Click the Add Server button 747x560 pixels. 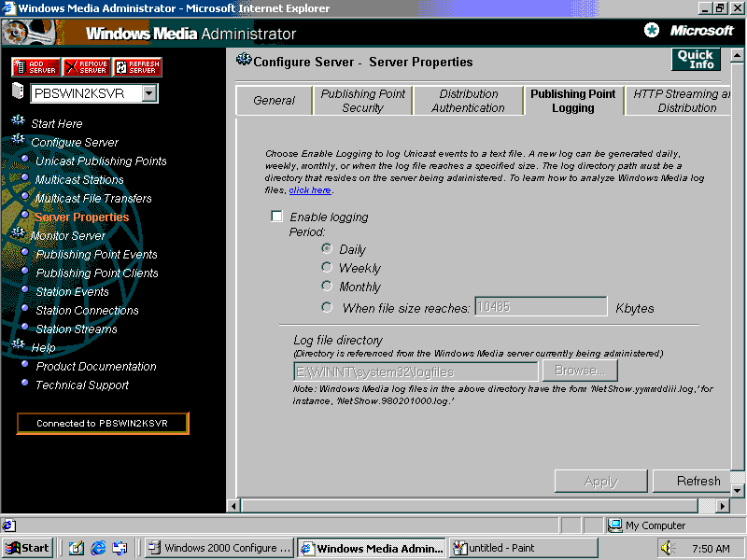point(36,67)
